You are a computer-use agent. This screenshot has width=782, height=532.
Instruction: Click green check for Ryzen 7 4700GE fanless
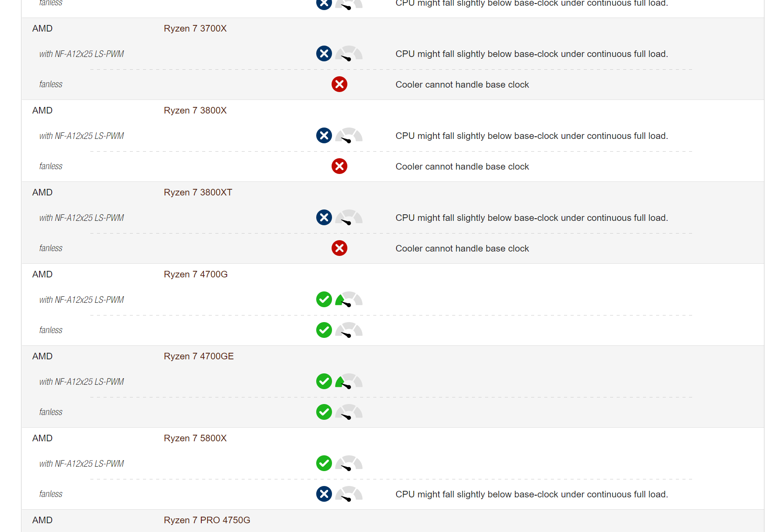[x=324, y=412]
